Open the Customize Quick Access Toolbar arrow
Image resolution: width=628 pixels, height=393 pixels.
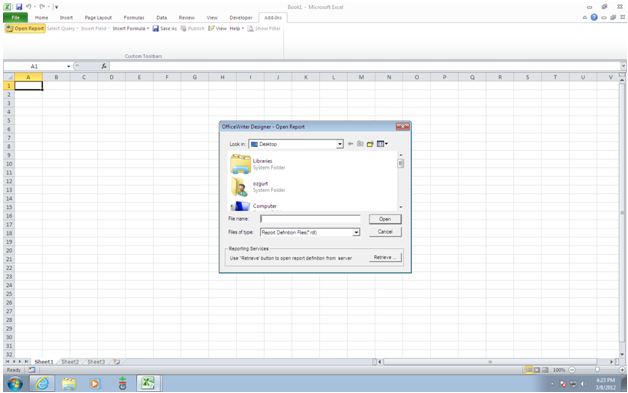[56, 7]
